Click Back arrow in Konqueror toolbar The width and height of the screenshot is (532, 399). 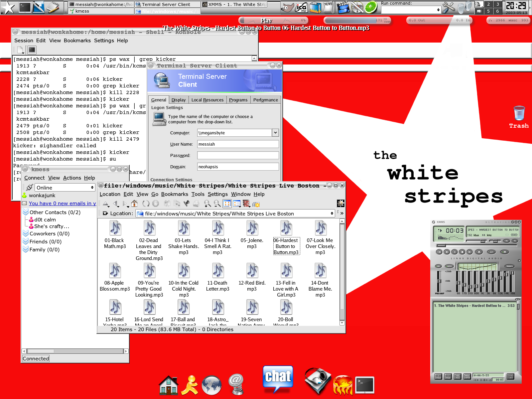(x=116, y=203)
